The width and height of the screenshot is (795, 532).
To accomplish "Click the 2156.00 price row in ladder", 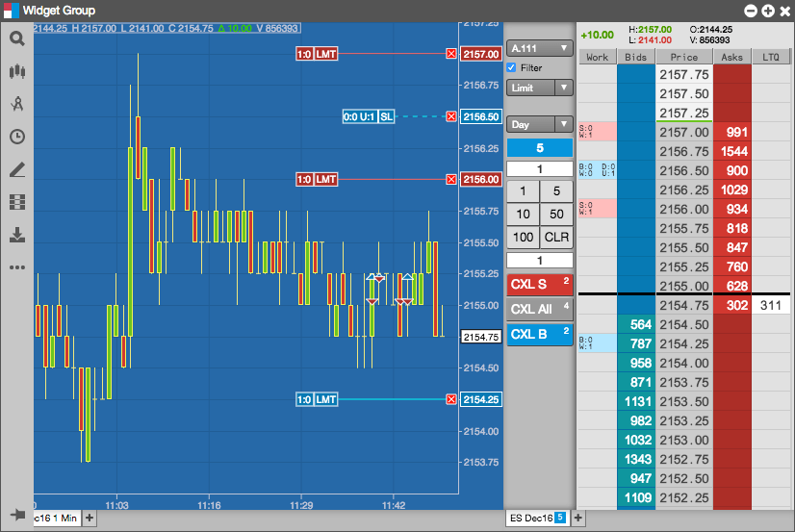I will coord(684,210).
